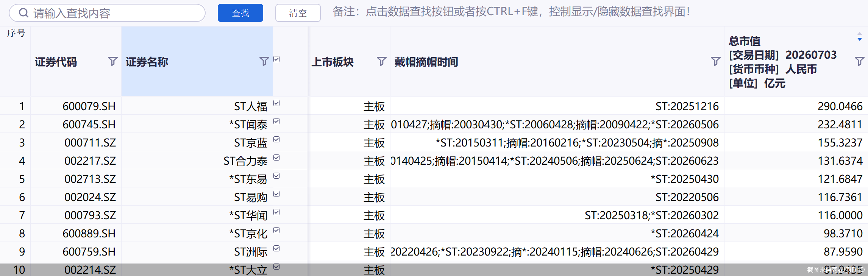Select date cell *ST:20260424
This screenshot has height=276, width=868.
pyautogui.click(x=557, y=233)
